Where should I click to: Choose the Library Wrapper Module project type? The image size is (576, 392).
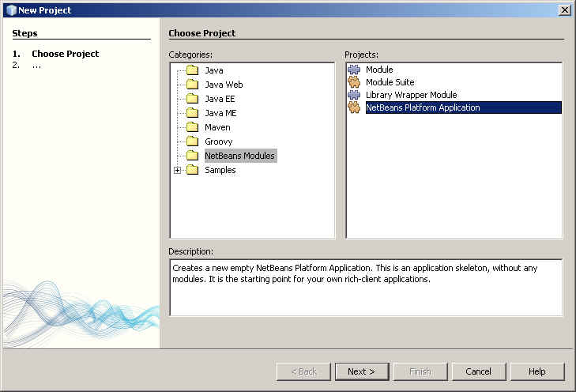[x=412, y=95]
